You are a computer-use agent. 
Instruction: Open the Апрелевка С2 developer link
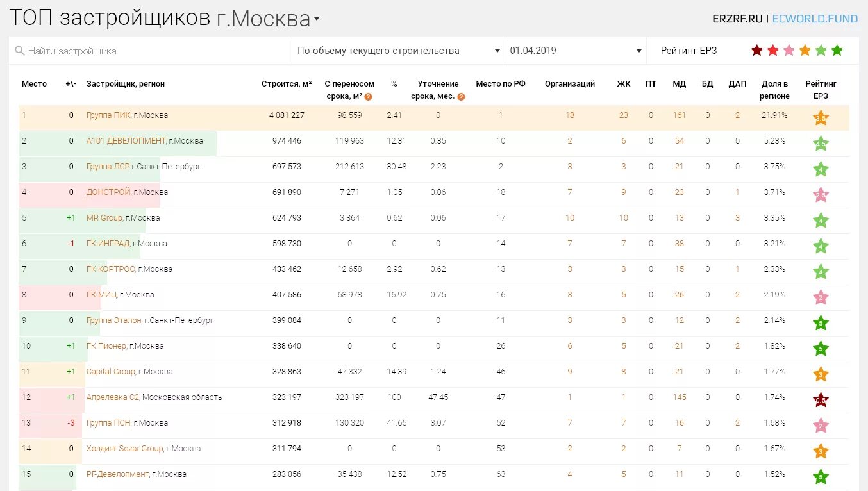pyautogui.click(x=113, y=397)
